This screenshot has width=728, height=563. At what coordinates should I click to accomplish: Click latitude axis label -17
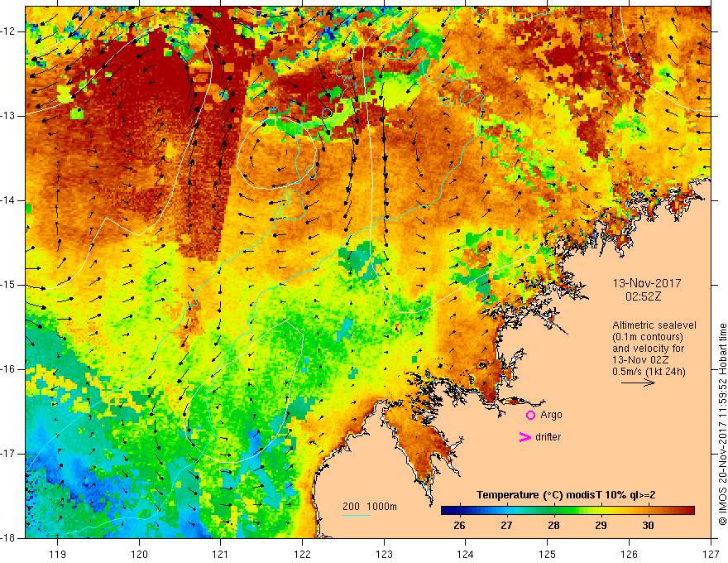pyautogui.click(x=8, y=454)
